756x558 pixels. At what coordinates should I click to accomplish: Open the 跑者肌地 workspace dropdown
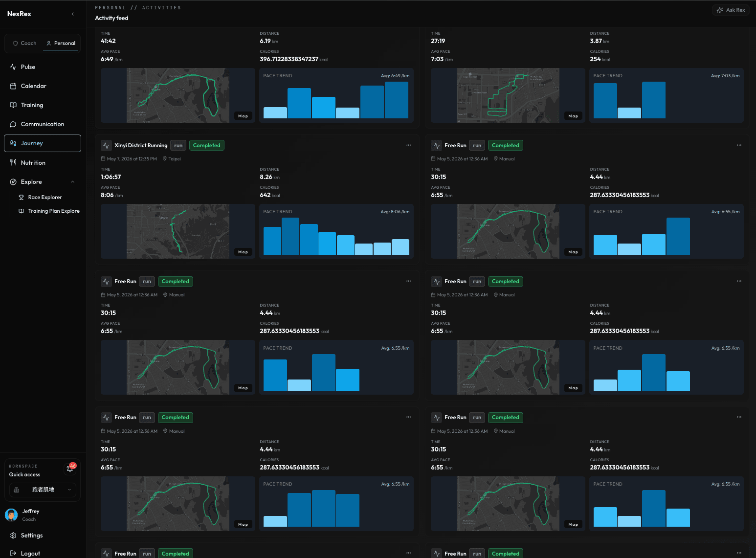pos(43,490)
